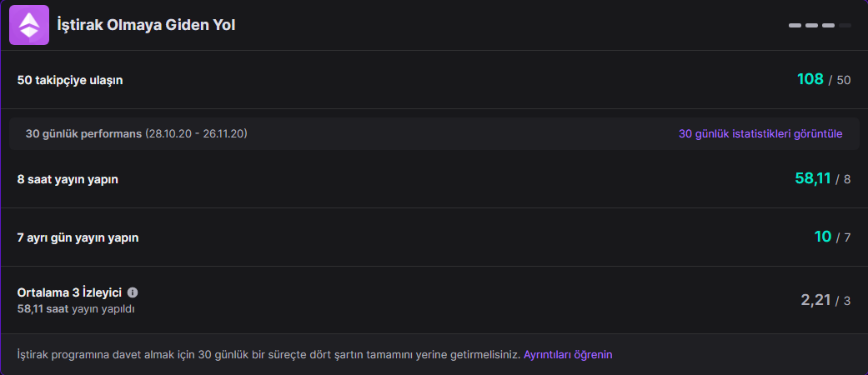
Task: Click the info icon beside Ortalama 3 İzleyici
Action: click(133, 292)
